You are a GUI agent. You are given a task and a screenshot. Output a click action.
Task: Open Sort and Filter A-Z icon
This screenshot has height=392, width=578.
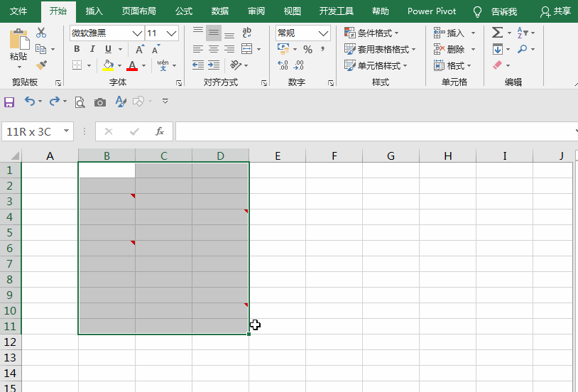coord(523,33)
